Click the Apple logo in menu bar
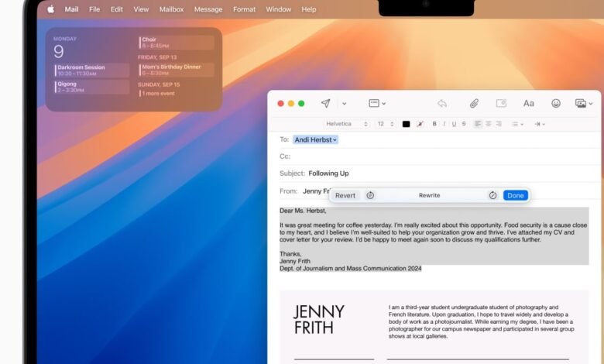 pos(51,9)
